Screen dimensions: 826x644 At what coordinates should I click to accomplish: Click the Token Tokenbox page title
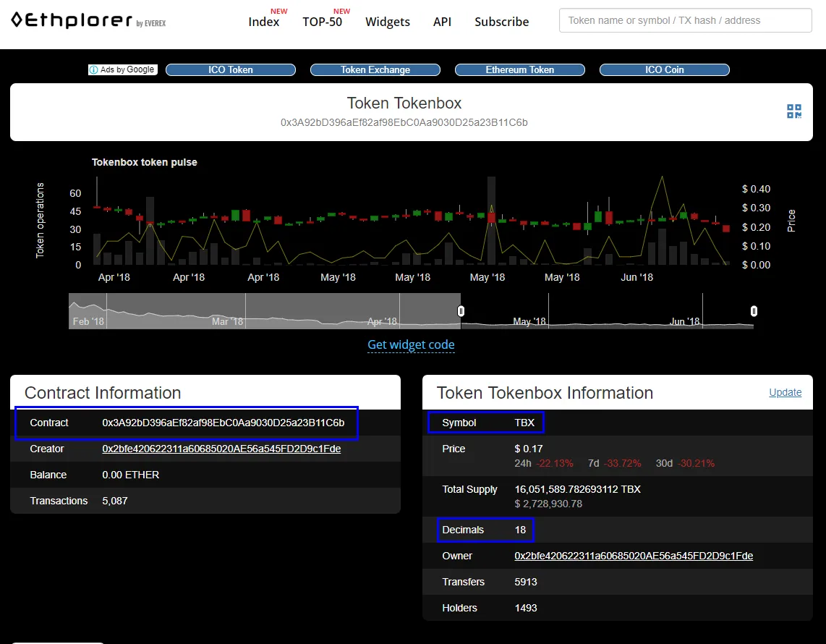point(404,103)
